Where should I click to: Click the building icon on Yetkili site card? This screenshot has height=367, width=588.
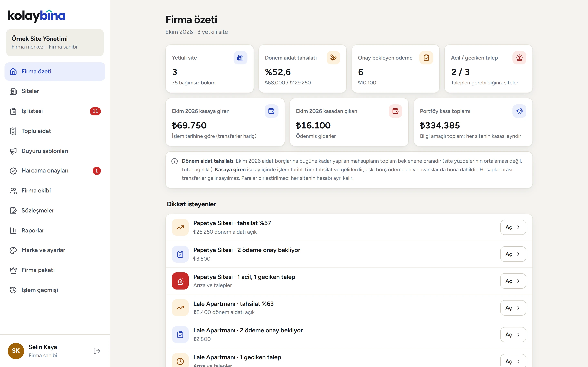pyautogui.click(x=240, y=57)
